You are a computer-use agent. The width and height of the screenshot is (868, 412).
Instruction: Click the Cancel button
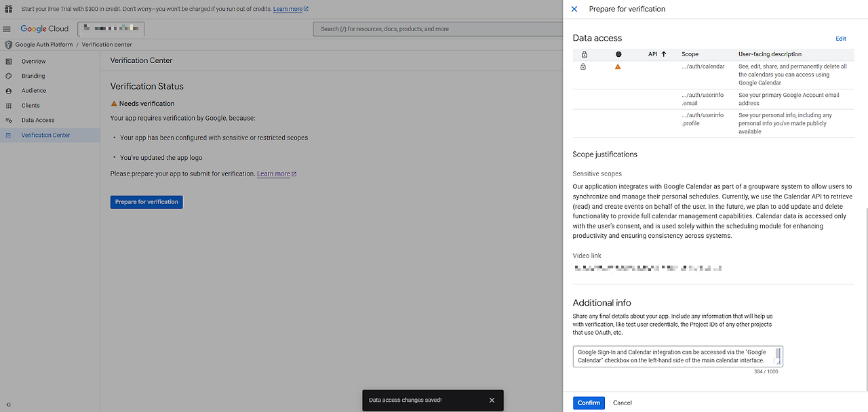coord(623,403)
